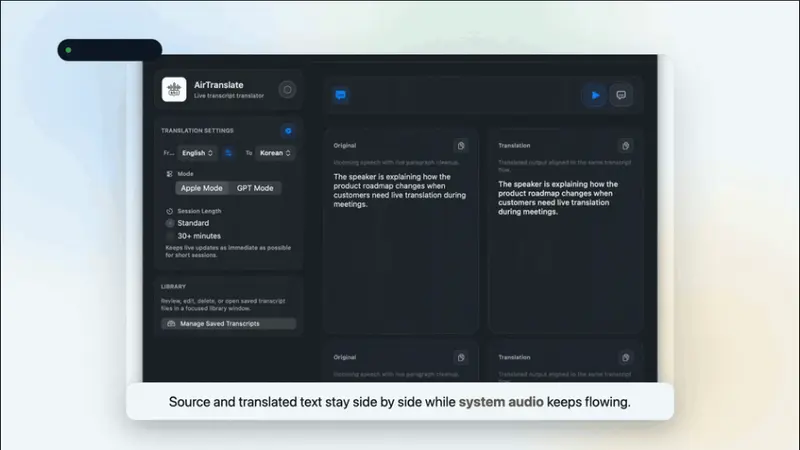Click the green status dot in the black pill
The height and width of the screenshot is (450, 800).
pyautogui.click(x=68, y=50)
